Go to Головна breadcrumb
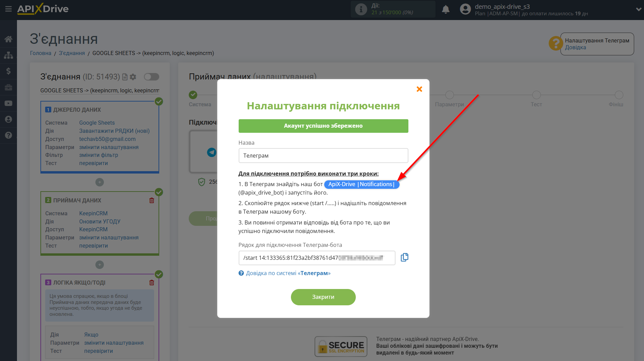Screen dimensions: 644x361 click(41, 53)
